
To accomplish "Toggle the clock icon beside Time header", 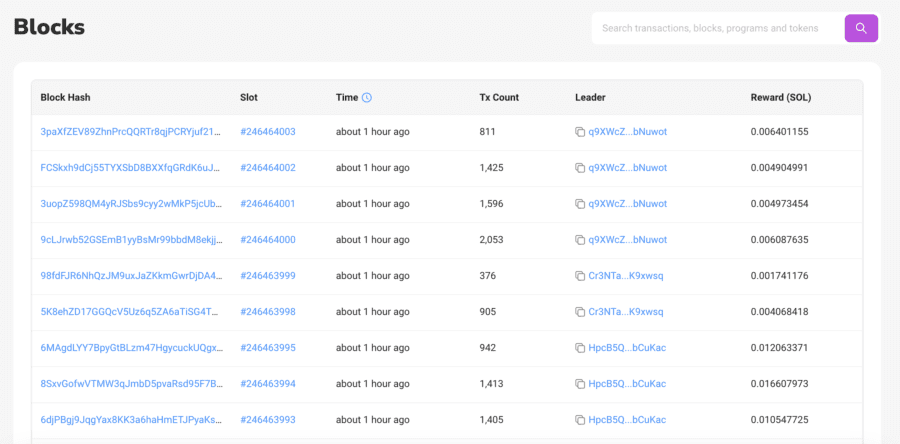I will (367, 98).
